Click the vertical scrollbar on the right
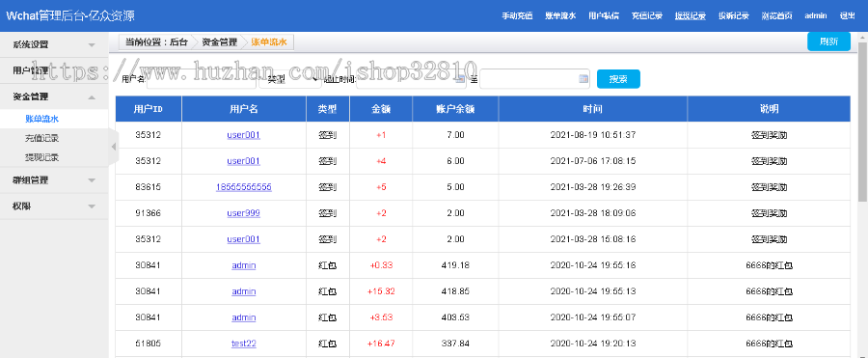The height and width of the screenshot is (358, 868). (x=862, y=122)
